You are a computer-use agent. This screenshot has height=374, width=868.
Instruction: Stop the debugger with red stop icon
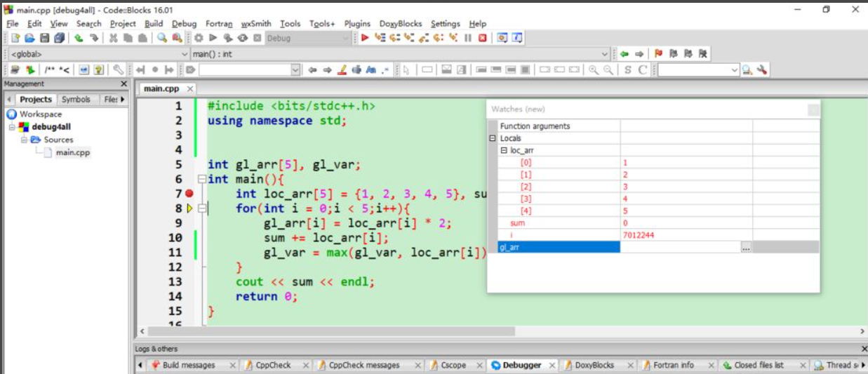(x=482, y=38)
